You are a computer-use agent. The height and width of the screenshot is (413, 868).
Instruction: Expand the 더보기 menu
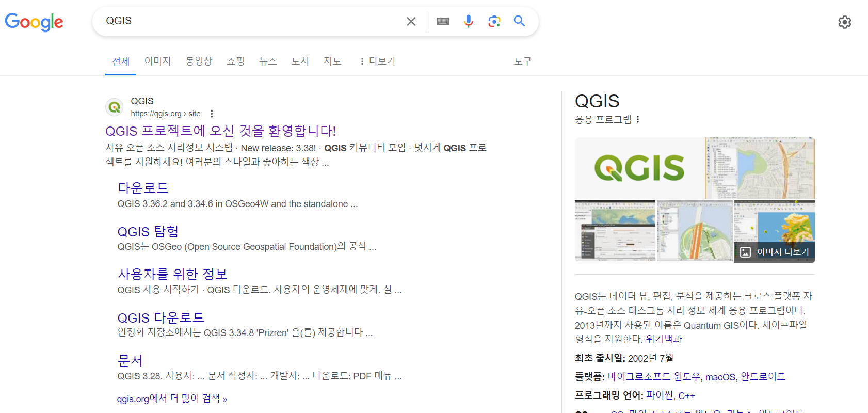click(x=378, y=61)
